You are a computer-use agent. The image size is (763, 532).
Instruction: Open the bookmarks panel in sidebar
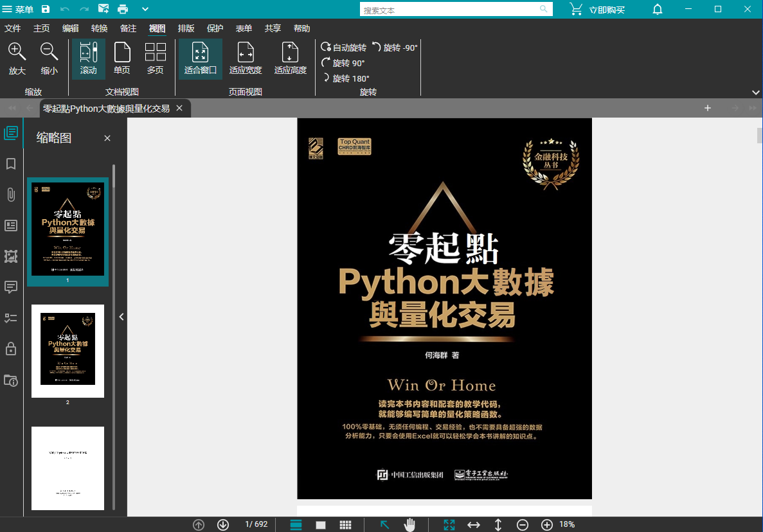tap(11, 164)
